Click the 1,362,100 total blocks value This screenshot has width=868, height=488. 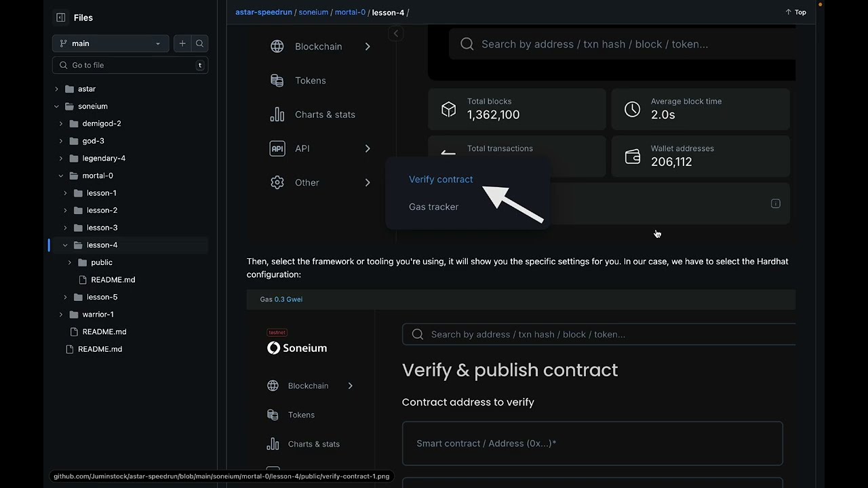494,115
